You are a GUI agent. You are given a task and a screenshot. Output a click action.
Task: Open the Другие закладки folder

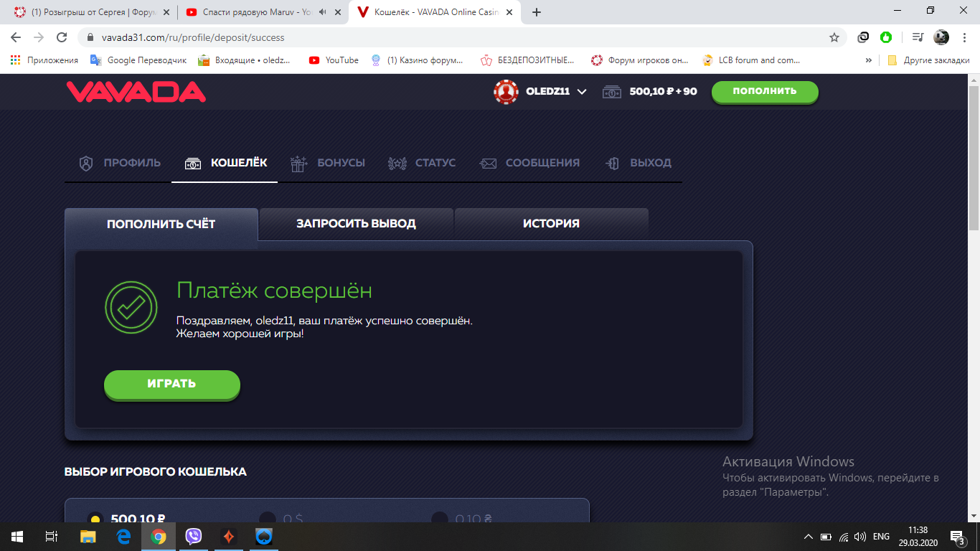tap(928, 60)
